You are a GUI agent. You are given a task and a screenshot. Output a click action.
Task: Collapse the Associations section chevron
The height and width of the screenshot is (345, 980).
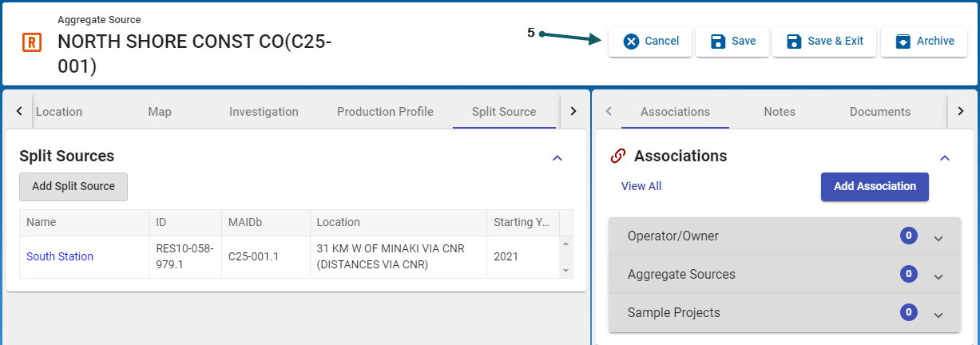[x=945, y=157]
